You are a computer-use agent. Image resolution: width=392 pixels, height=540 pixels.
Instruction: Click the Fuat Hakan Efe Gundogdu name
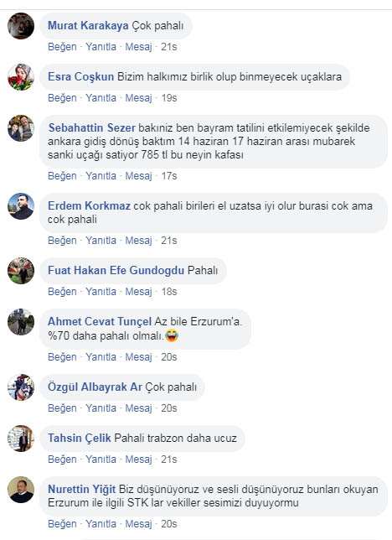pos(116,270)
